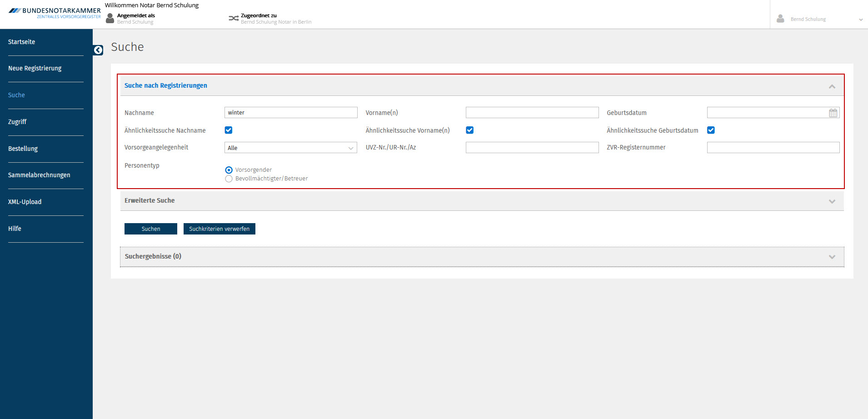Toggle Ähnlichkeitssuche Vorname(n) checkbox

tap(470, 130)
